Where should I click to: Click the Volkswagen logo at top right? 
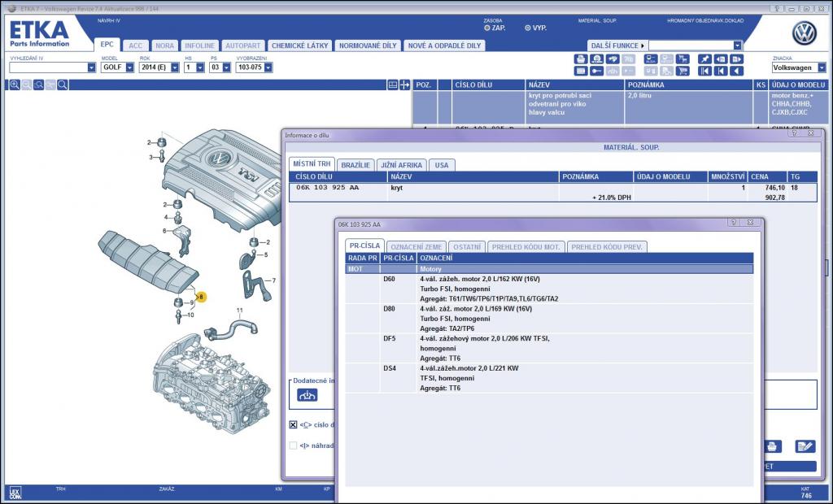click(805, 33)
